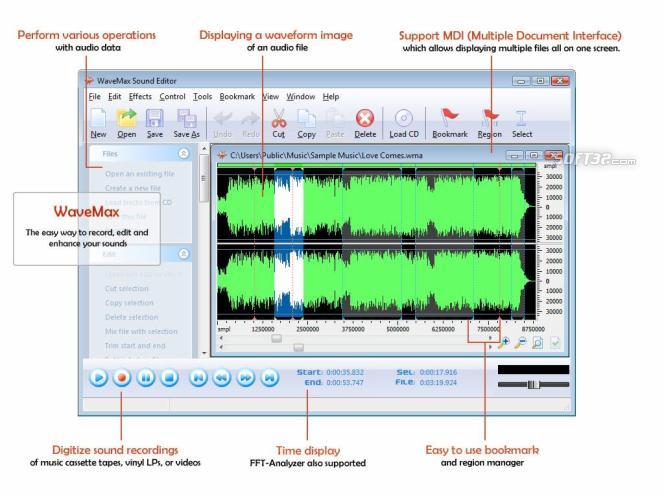Click the 'Open an existing file' link
664x498 pixels.
click(x=140, y=174)
